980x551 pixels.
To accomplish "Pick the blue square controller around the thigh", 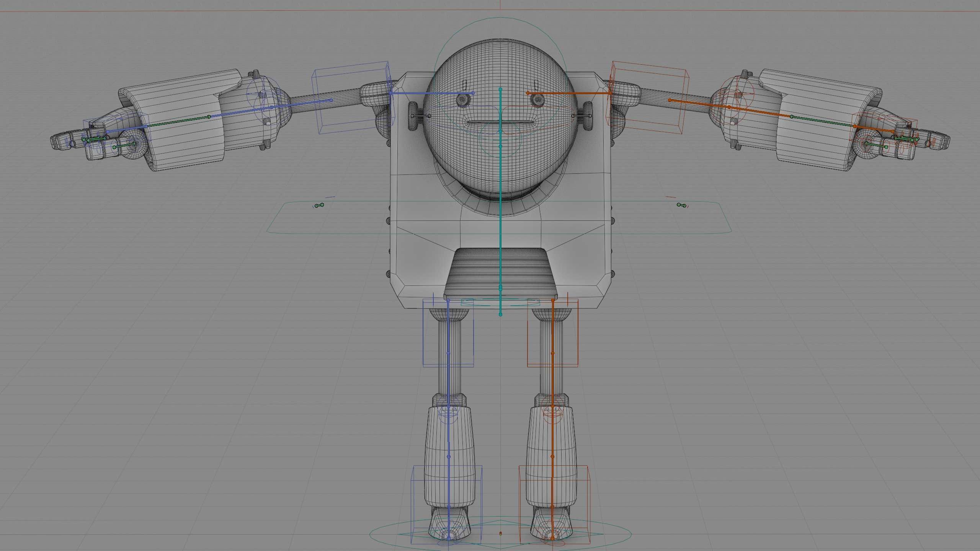I will 448,333.
